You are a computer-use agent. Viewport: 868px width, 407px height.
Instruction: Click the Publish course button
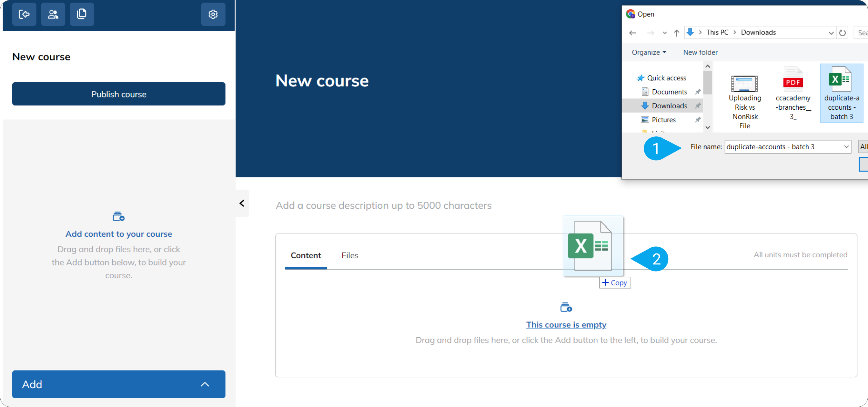point(118,94)
